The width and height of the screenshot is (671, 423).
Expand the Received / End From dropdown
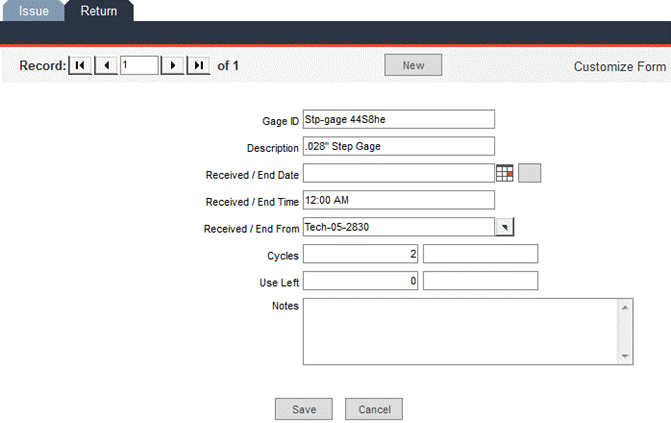tap(504, 227)
